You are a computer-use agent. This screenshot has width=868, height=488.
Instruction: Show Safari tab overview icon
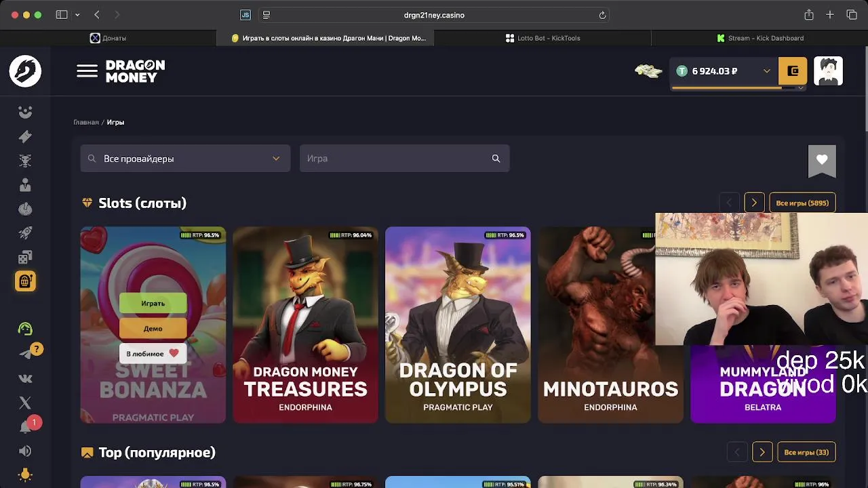click(x=852, y=15)
